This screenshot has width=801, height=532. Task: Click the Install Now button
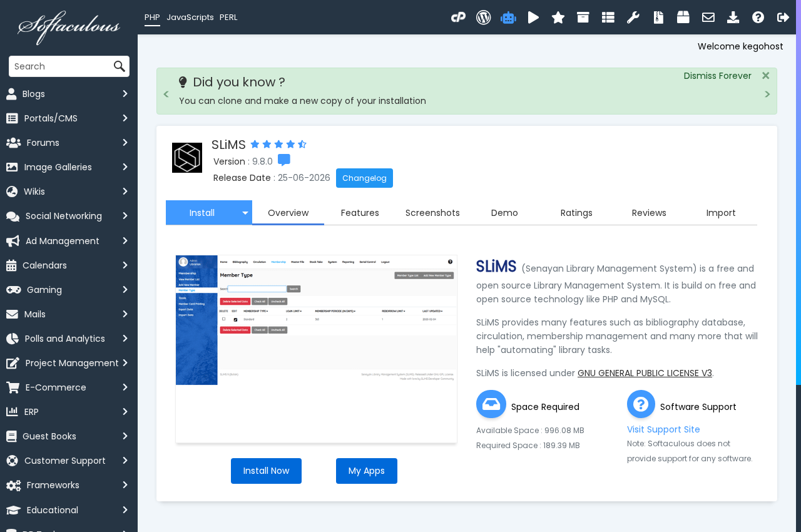[266, 471]
